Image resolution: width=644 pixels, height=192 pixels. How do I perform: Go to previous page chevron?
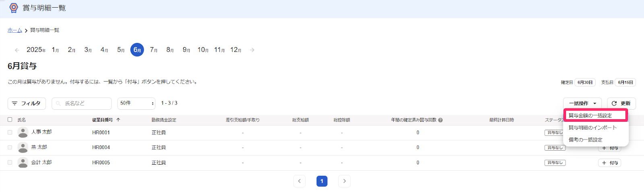tap(299, 181)
